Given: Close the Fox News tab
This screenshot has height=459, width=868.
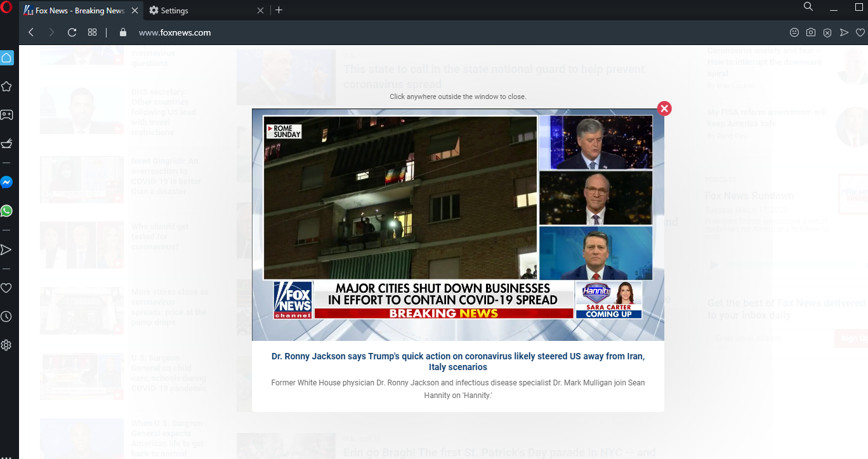Looking at the screenshot, I should [134, 11].
